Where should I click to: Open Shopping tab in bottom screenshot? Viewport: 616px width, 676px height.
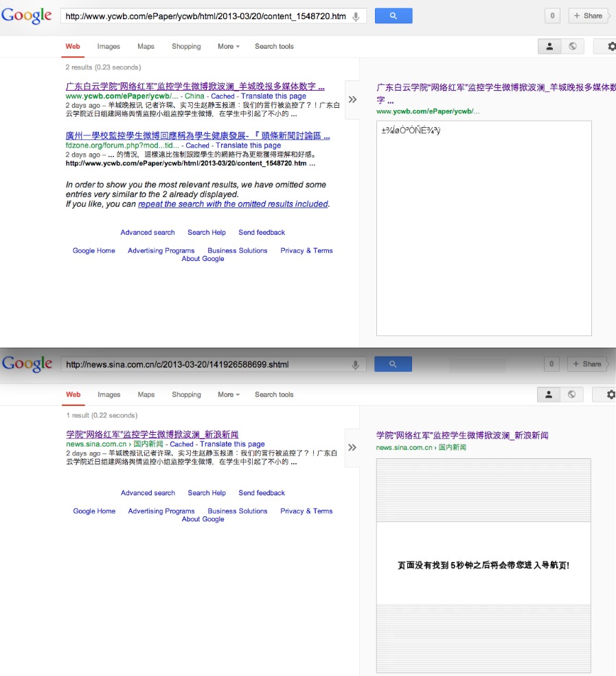click(x=186, y=394)
